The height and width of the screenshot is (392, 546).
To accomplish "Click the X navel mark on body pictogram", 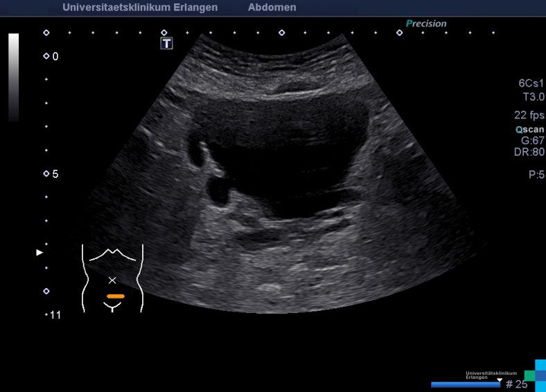I will pyautogui.click(x=112, y=280).
